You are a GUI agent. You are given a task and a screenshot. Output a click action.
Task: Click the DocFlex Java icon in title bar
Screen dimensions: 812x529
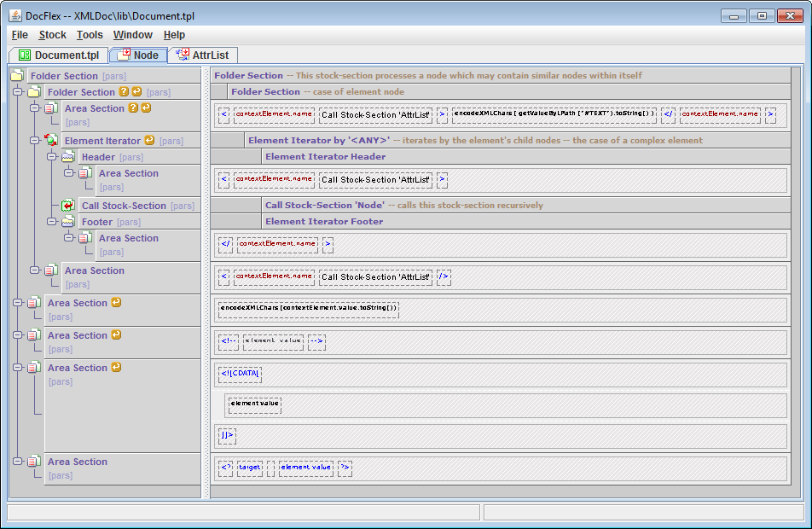14,15
